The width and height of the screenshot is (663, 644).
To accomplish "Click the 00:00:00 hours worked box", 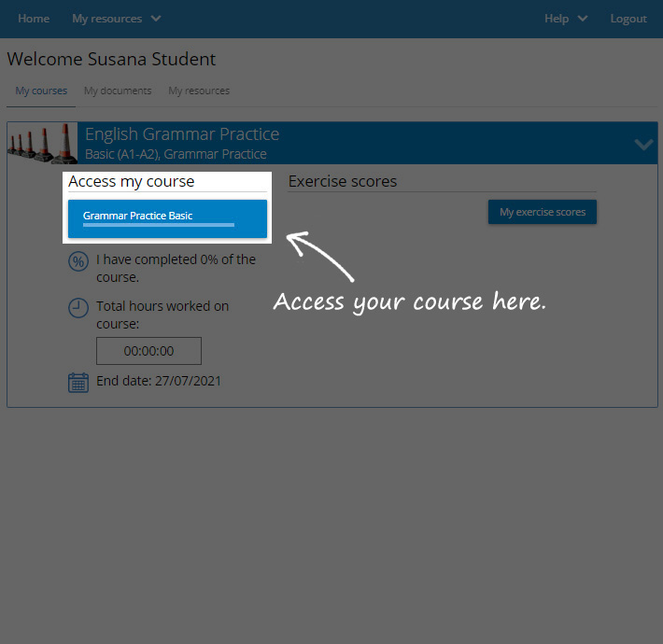I will coord(148,351).
